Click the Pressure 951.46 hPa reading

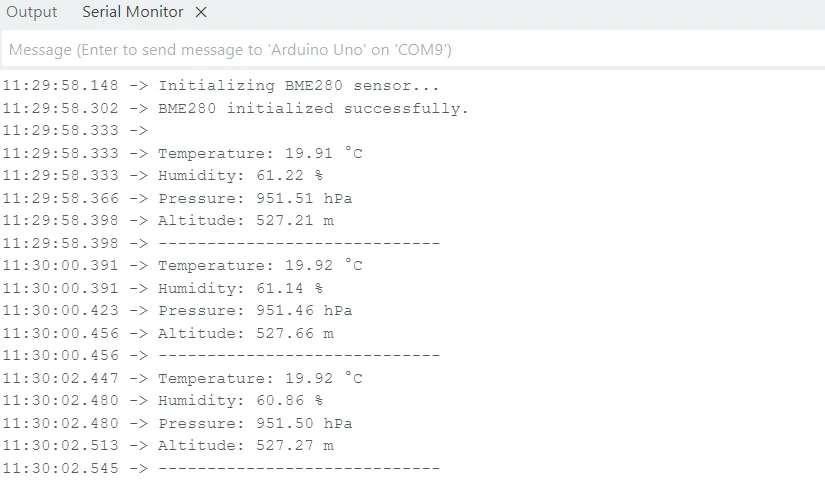click(255, 310)
